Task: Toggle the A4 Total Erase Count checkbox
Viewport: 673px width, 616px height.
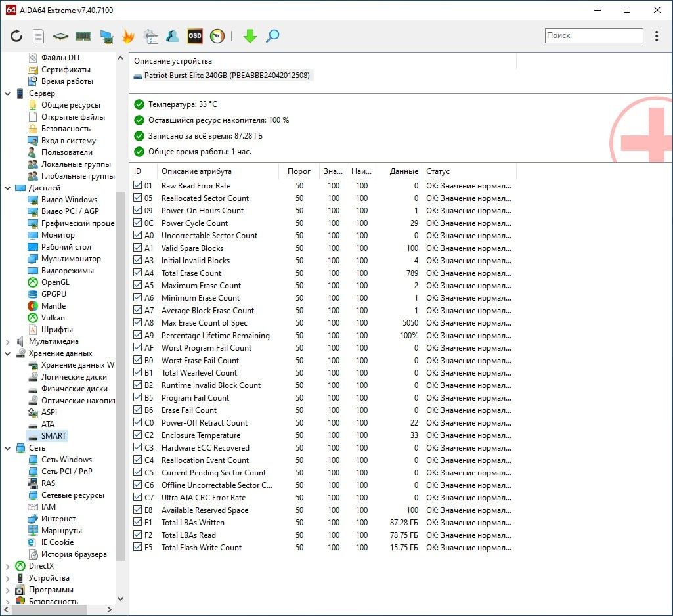Action: [x=137, y=272]
